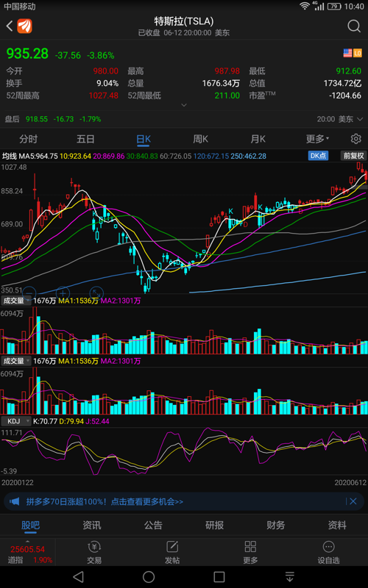The image size is (368, 588).
Task: Close the Pinduoduo promotion banner
Action: click(x=353, y=501)
